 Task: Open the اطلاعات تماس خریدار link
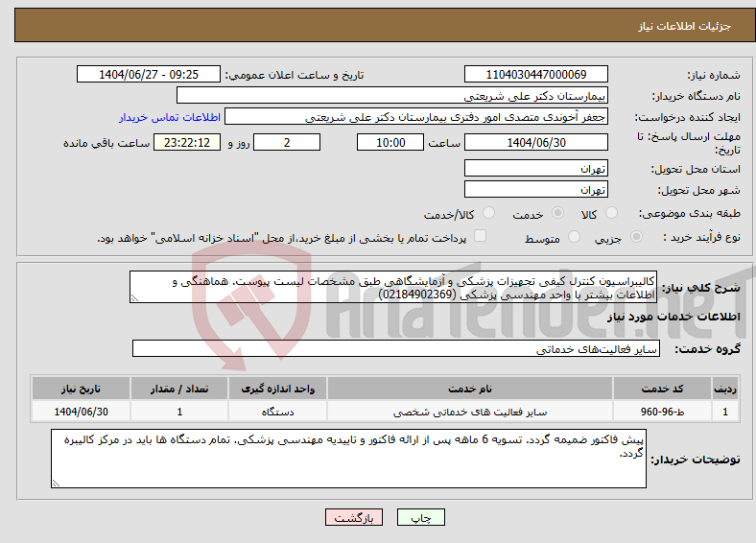170,117
